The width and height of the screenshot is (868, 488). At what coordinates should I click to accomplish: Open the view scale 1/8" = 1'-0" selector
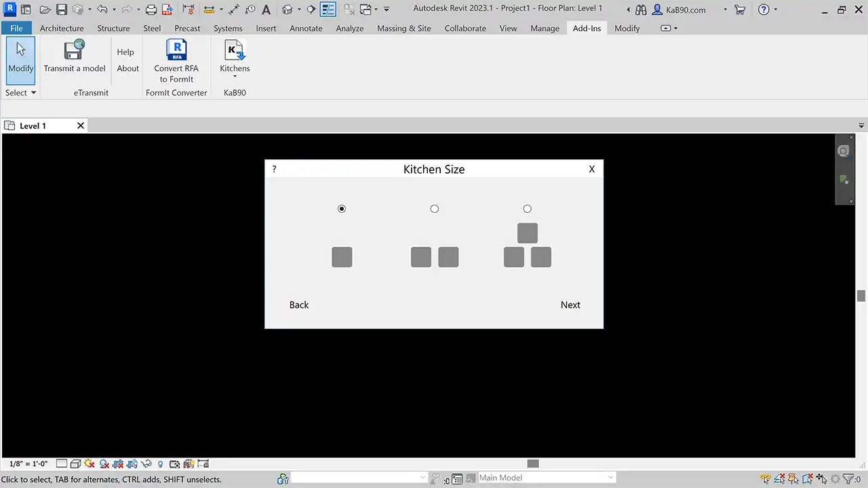[x=28, y=464]
